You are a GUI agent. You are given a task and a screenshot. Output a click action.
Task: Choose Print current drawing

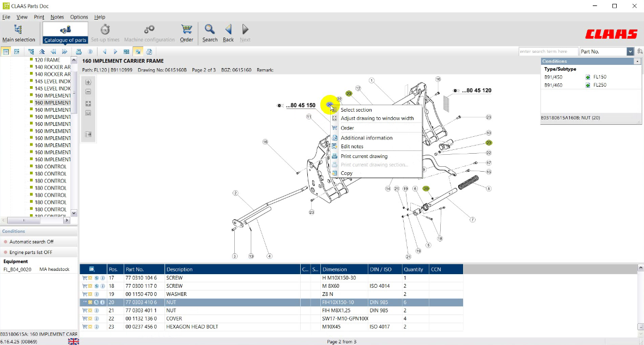click(x=376, y=156)
